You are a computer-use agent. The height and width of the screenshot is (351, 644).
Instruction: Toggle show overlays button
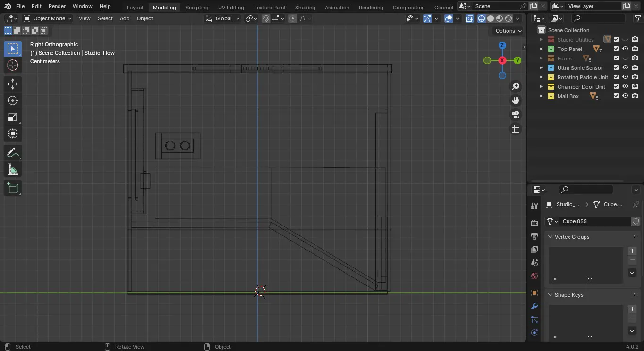pyautogui.click(x=449, y=18)
